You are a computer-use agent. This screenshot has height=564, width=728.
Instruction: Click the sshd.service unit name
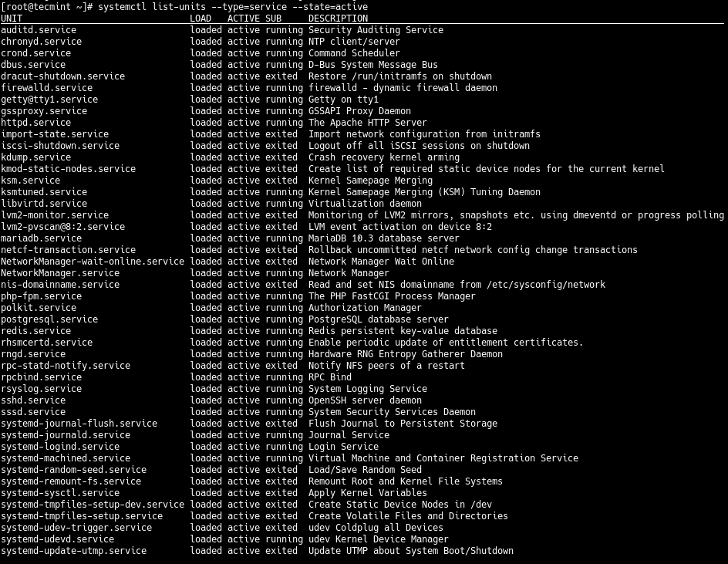tap(33, 400)
